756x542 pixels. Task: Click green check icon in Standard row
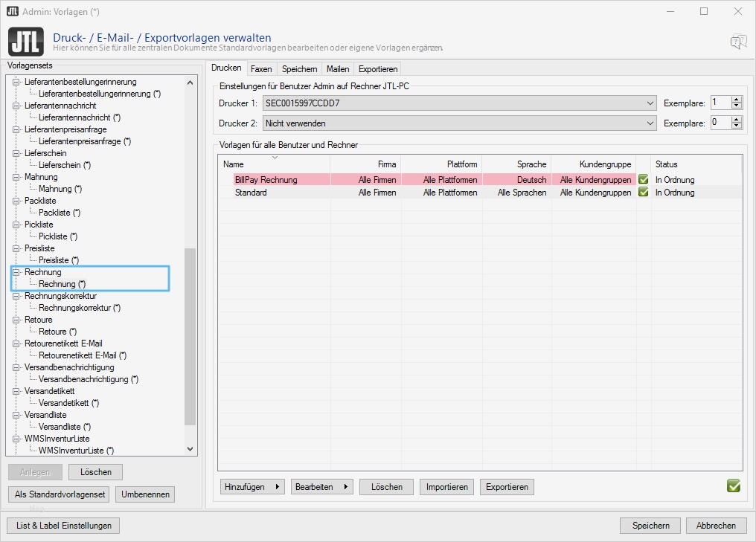point(643,192)
